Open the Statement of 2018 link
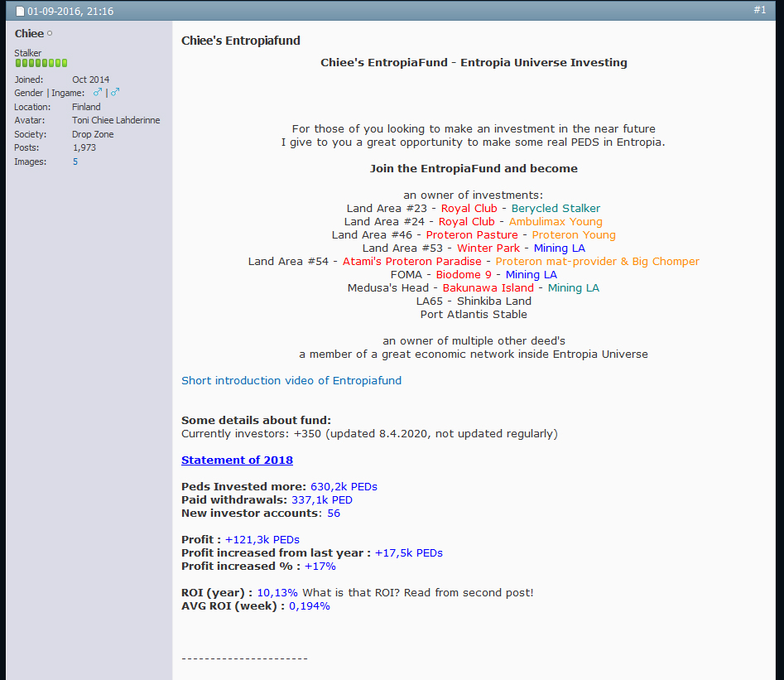Viewport: 784px width, 680px height. 237,460
